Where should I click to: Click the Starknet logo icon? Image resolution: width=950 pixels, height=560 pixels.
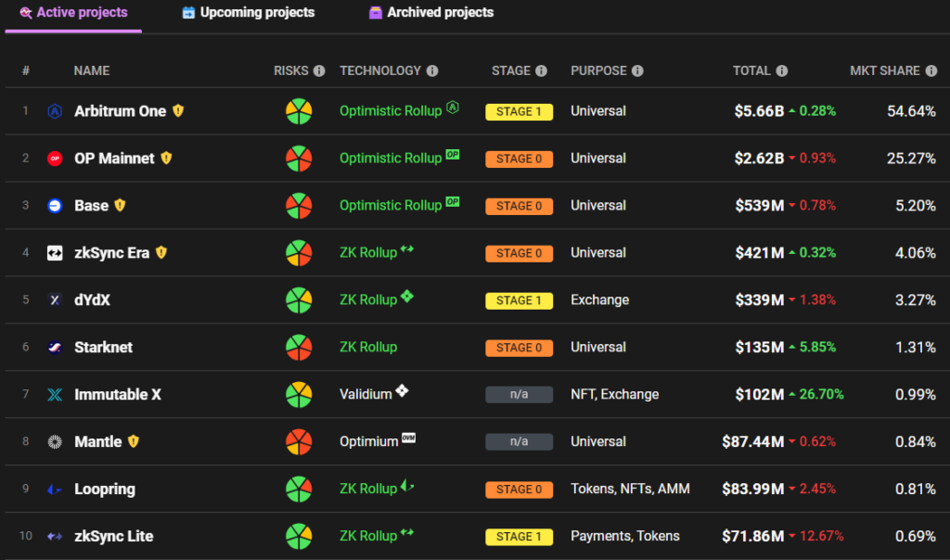(55, 348)
